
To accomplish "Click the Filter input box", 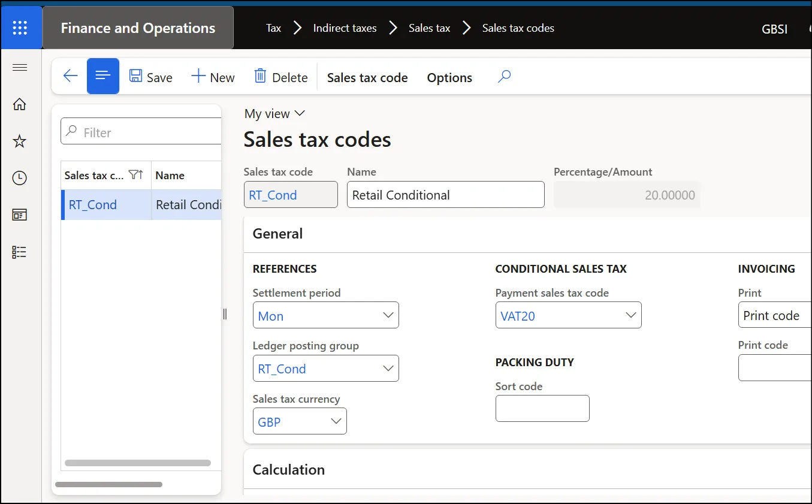I will coord(141,131).
